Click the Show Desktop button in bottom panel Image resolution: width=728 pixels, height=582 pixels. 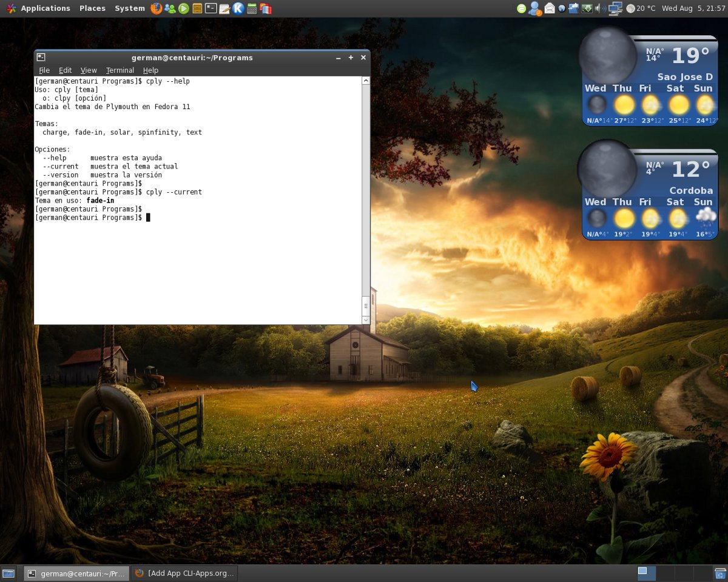9,573
